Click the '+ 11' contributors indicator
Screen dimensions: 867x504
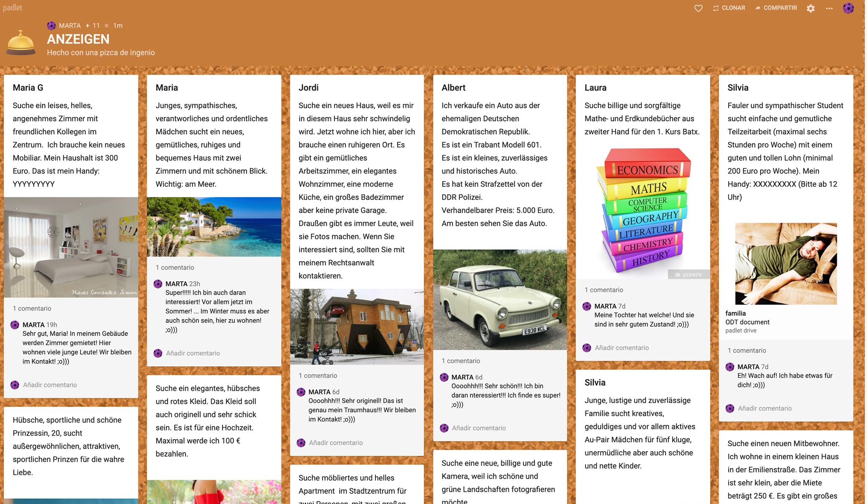click(93, 25)
